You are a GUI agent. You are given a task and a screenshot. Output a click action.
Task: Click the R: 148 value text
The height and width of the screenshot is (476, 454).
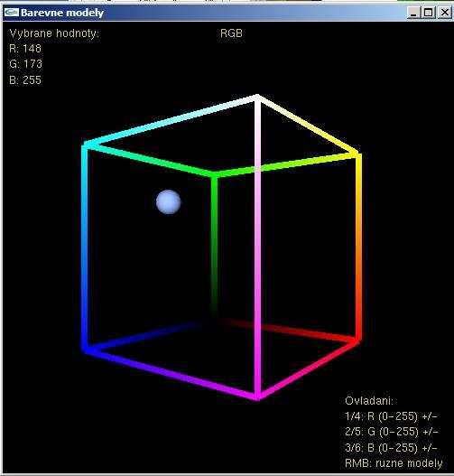click(25, 49)
